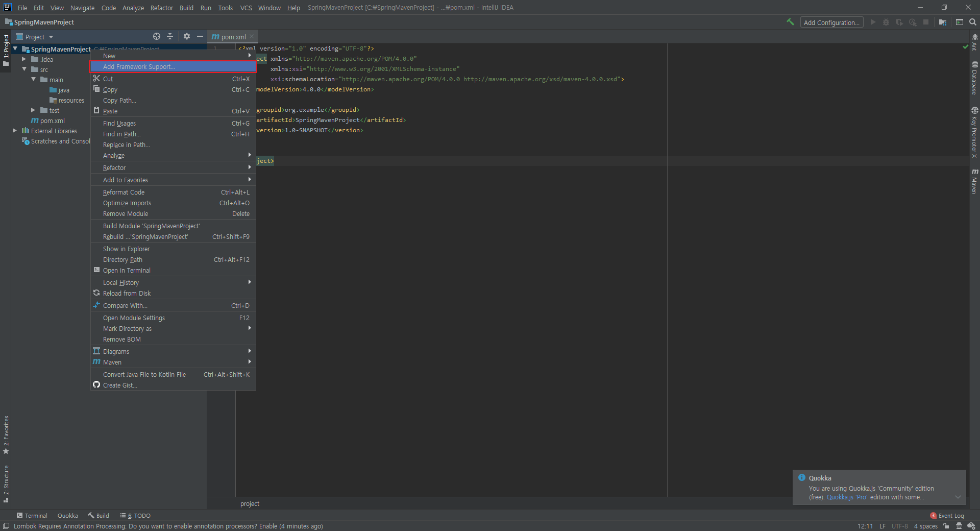
Task: Open the Refactor submenu in context menu
Action: click(173, 168)
